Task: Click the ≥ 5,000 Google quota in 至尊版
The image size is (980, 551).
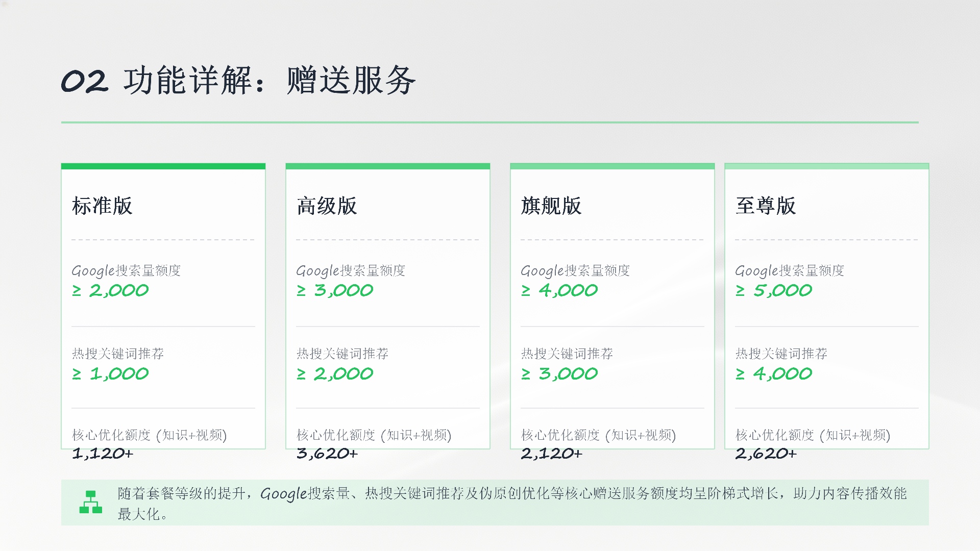Action: (x=774, y=290)
